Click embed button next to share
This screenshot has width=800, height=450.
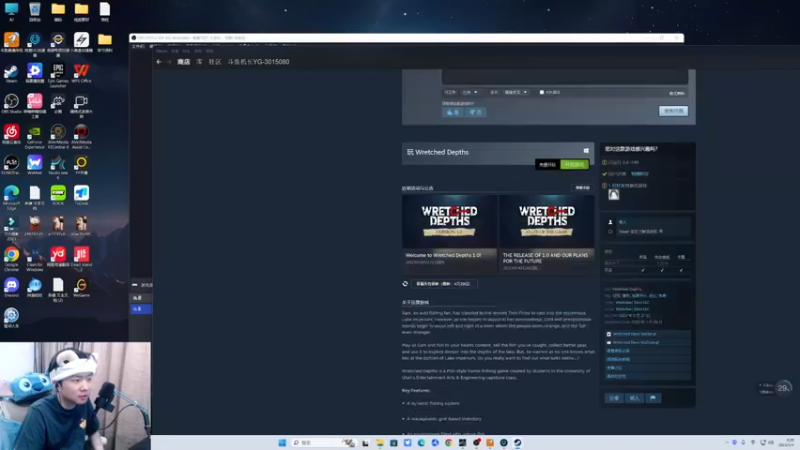click(634, 398)
